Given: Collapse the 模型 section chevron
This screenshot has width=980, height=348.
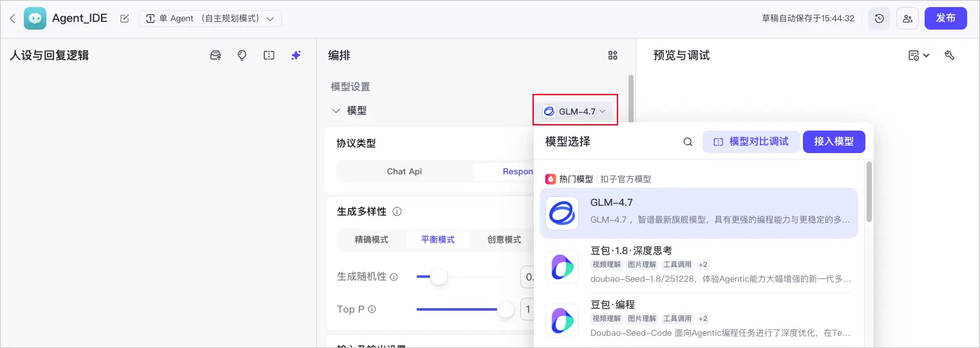Looking at the screenshot, I should [x=335, y=111].
